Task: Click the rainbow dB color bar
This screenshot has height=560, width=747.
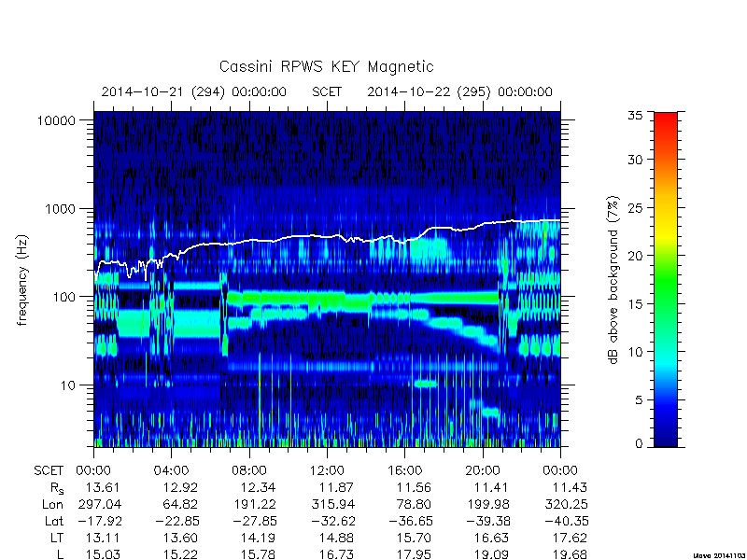Action: pyautogui.click(x=666, y=279)
